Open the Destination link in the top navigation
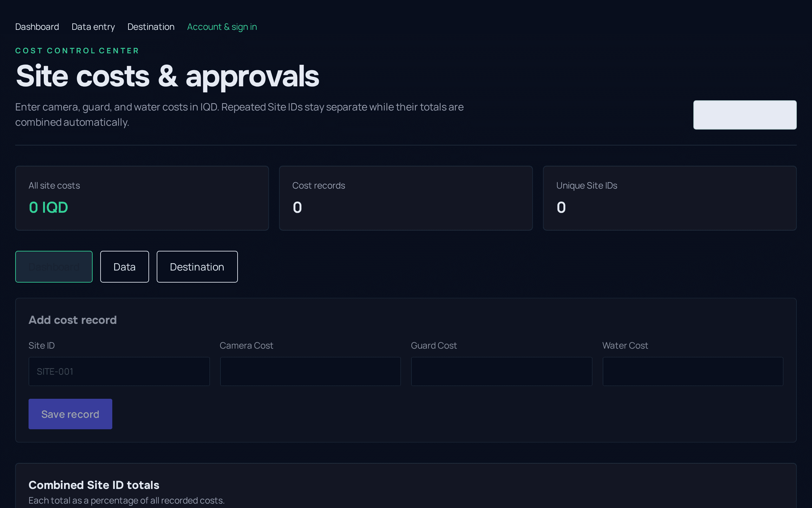Screen dimensions: 812x508 [x=151, y=27]
